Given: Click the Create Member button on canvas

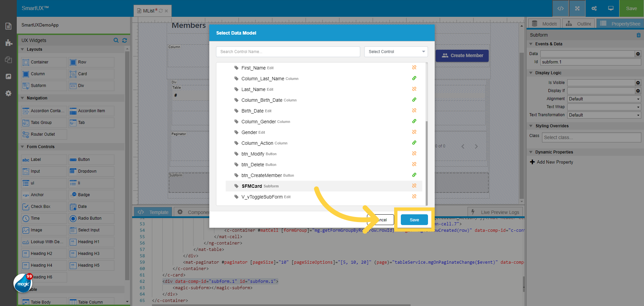Looking at the screenshot, I should tap(462, 56).
